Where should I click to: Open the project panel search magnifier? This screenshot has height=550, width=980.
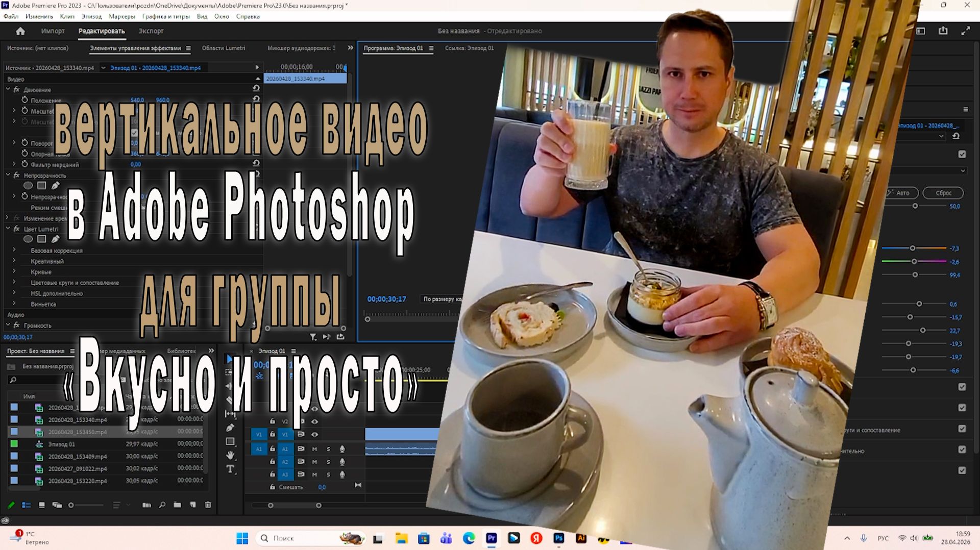(162, 505)
